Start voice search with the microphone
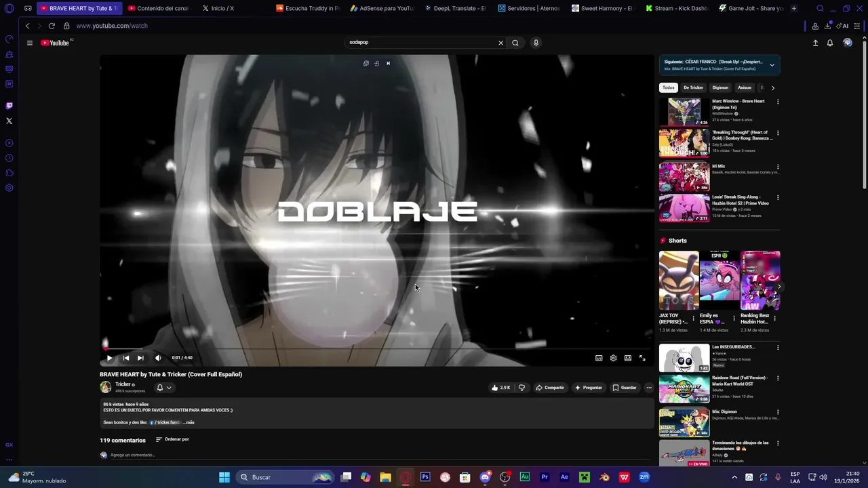The width and height of the screenshot is (868, 488). pos(536,43)
